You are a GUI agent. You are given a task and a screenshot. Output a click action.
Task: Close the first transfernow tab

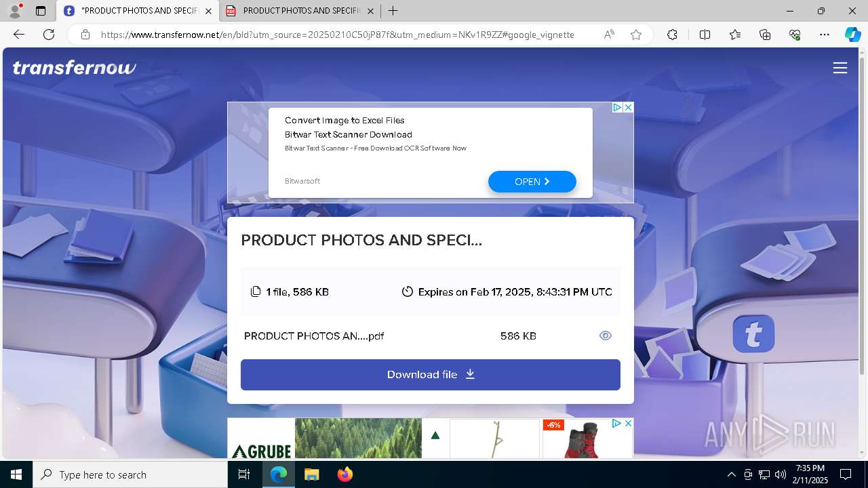[x=208, y=11]
